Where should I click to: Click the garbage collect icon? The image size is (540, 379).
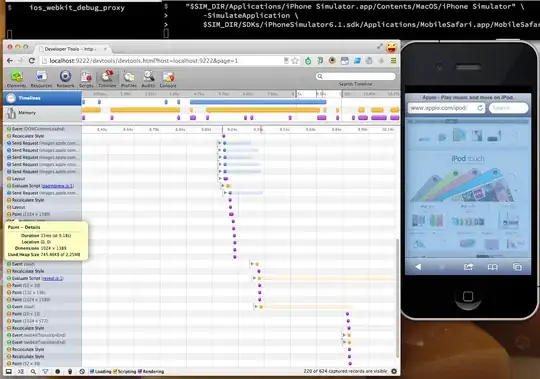click(70, 371)
